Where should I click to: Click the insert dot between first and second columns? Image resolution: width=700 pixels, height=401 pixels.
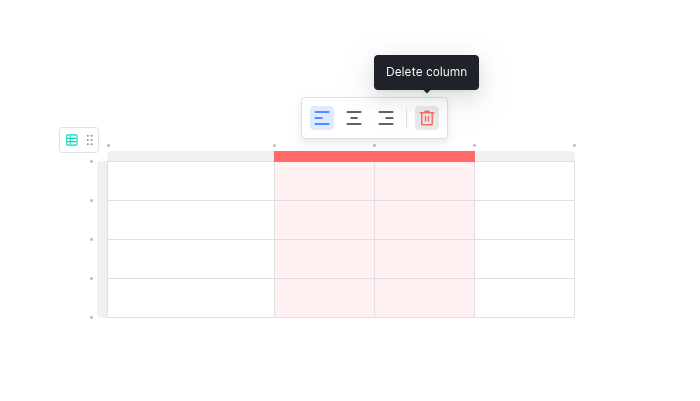(274, 146)
